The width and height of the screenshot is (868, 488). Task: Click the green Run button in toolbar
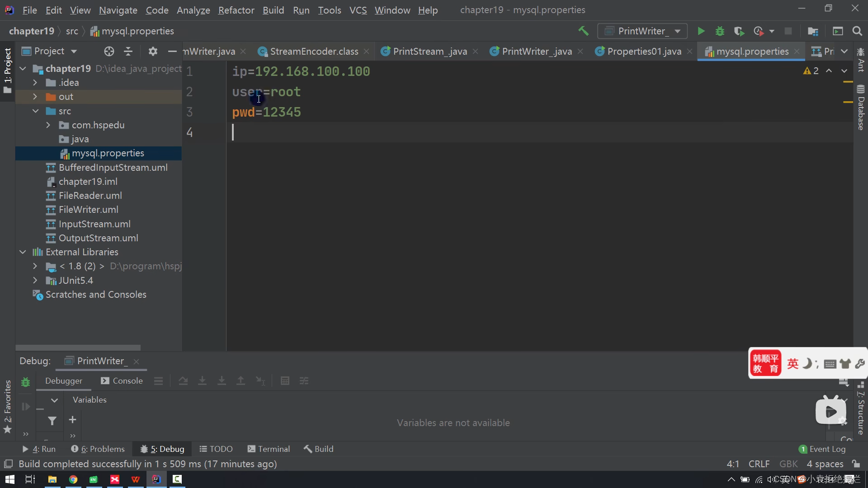[x=701, y=31]
